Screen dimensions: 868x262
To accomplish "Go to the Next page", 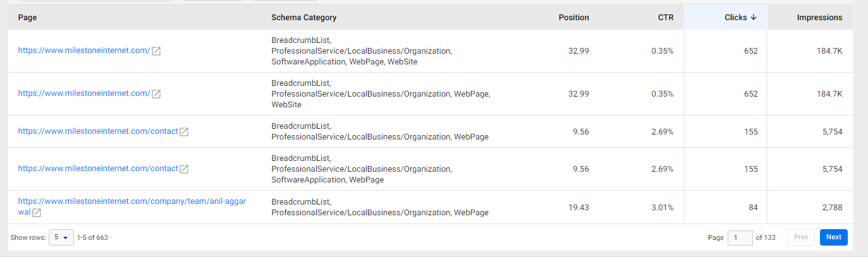I will tap(833, 237).
